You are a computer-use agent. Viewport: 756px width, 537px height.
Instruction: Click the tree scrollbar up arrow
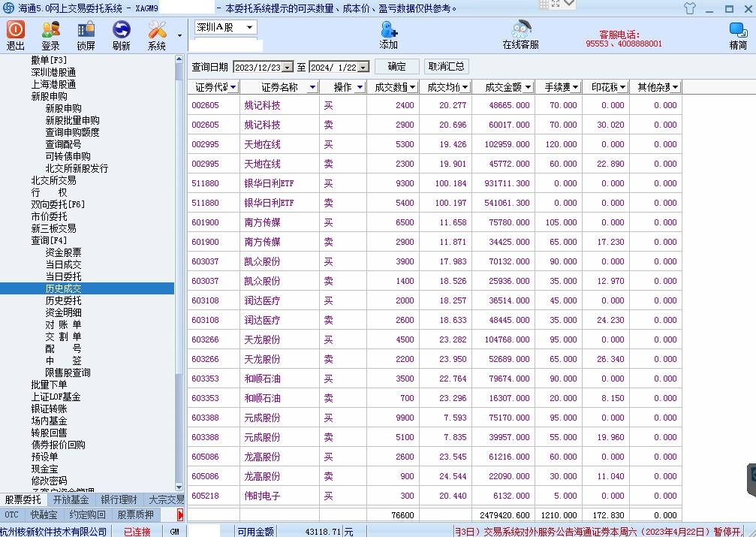point(179,59)
